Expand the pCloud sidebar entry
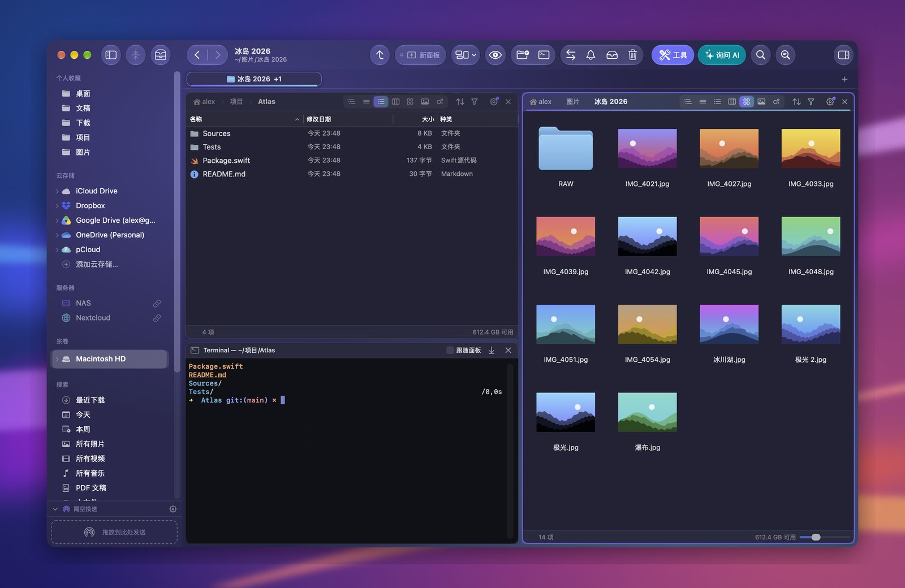 click(57, 250)
